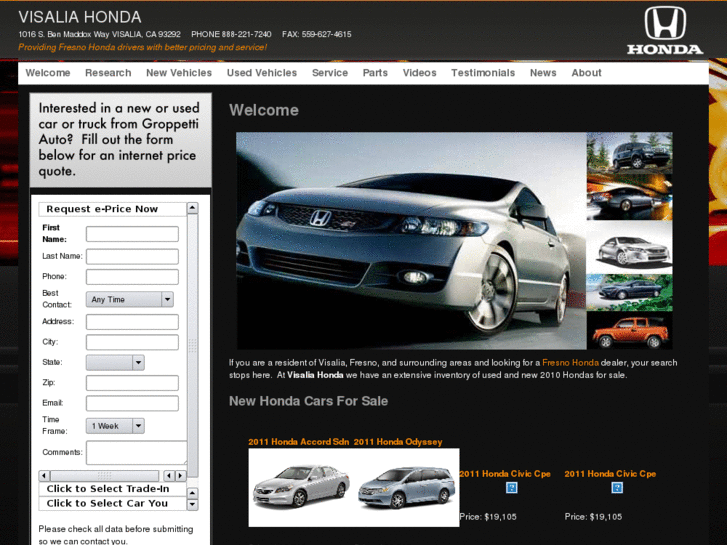This screenshot has width=727, height=545.
Task: Click the Zip input field
Action: 132,383
